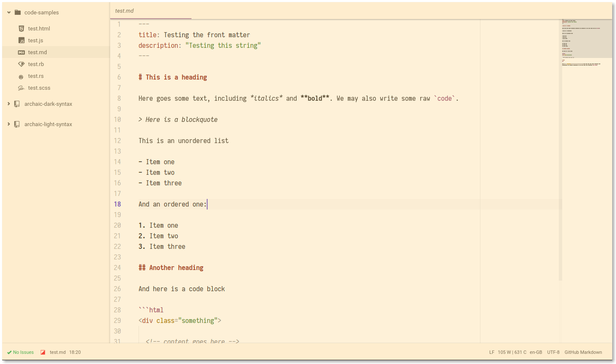Image resolution: width=616 pixels, height=364 pixels.
Task: Click the ```html code fence line
Action: coord(151,310)
